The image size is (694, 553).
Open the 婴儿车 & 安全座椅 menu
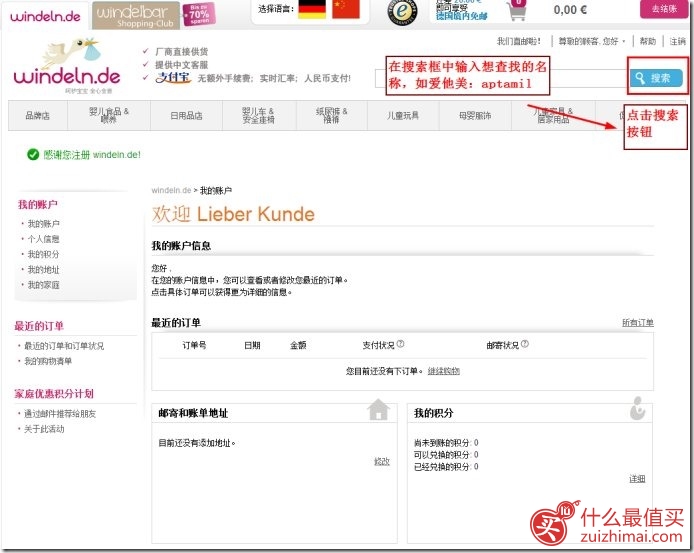coord(259,116)
